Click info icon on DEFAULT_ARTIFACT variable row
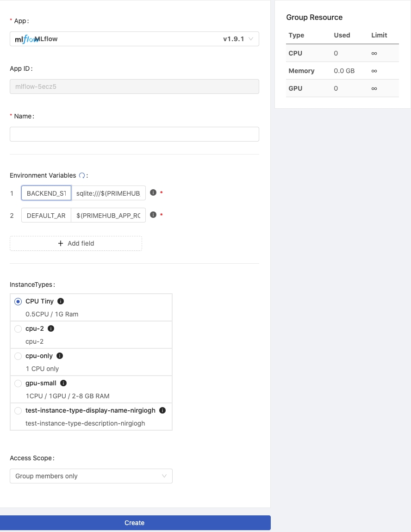 coord(153,215)
